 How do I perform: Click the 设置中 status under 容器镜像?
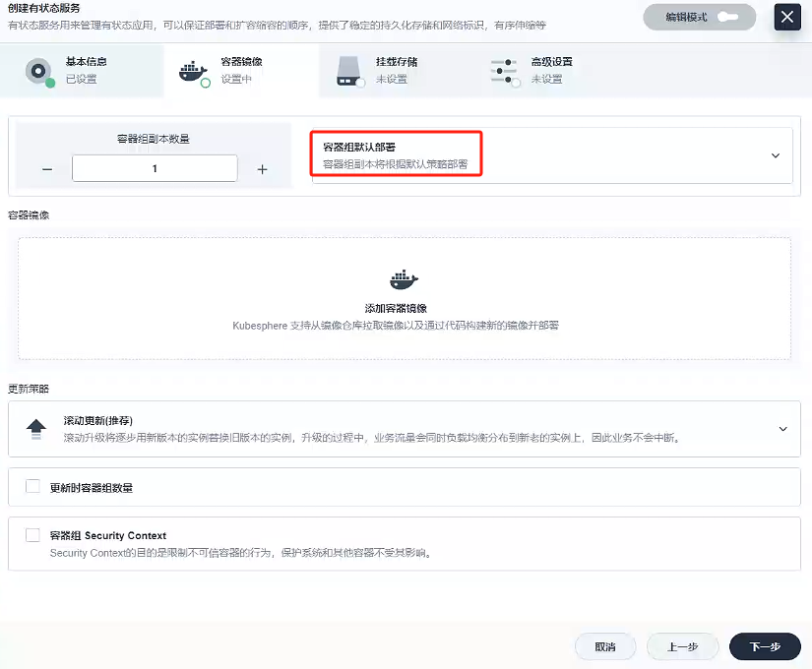(x=236, y=80)
